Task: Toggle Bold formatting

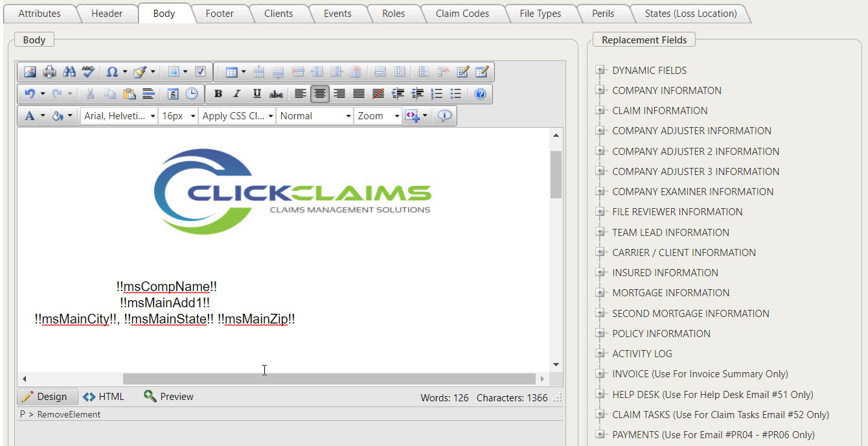Action: (218, 94)
